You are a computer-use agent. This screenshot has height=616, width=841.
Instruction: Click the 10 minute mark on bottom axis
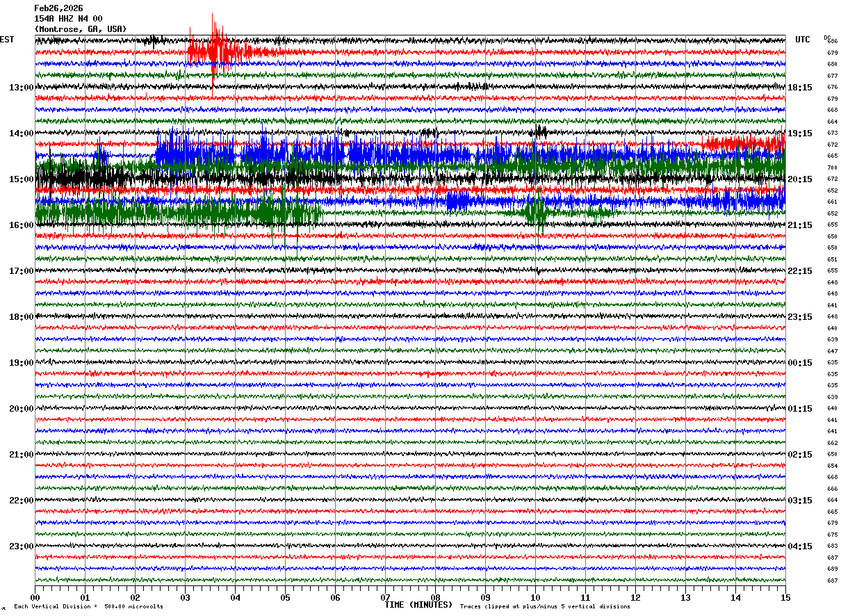pyautogui.click(x=535, y=598)
